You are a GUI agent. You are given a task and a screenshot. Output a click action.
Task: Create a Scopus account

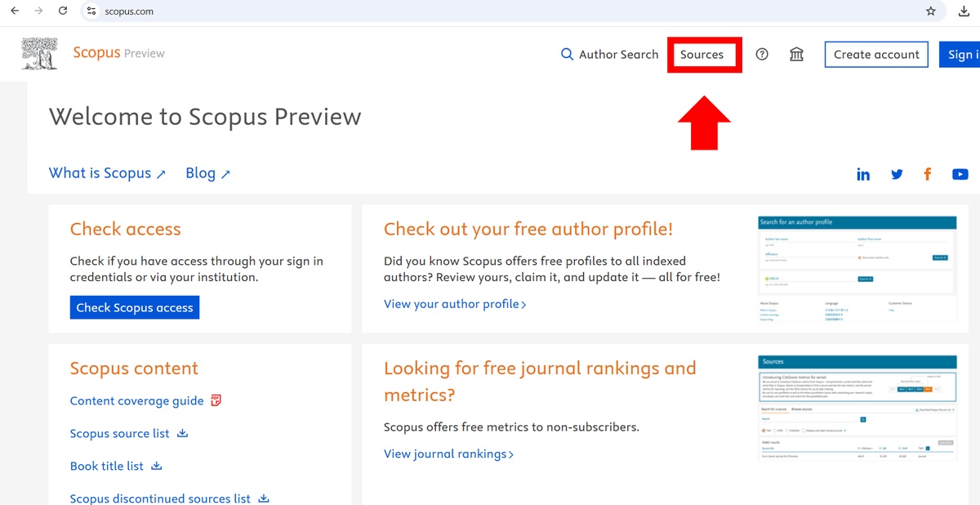click(876, 54)
